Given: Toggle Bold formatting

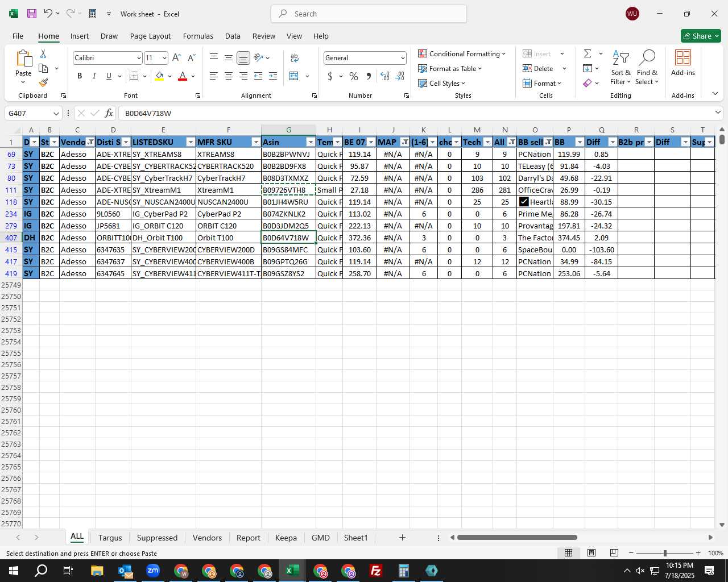Looking at the screenshot, I should tap(80, 76).
